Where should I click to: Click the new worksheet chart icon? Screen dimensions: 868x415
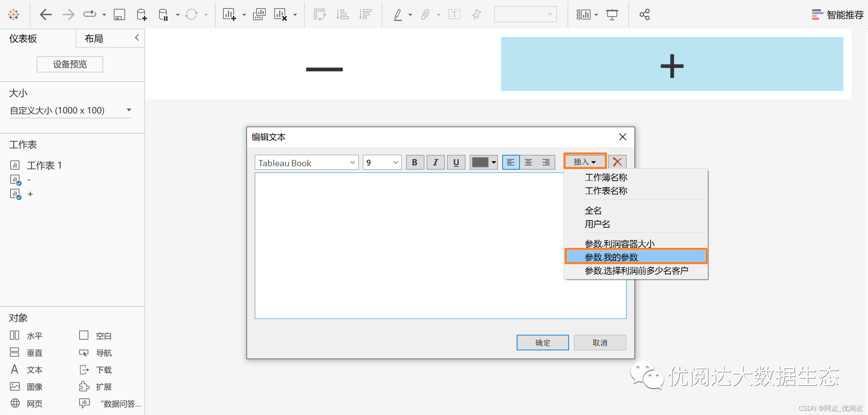229,14
